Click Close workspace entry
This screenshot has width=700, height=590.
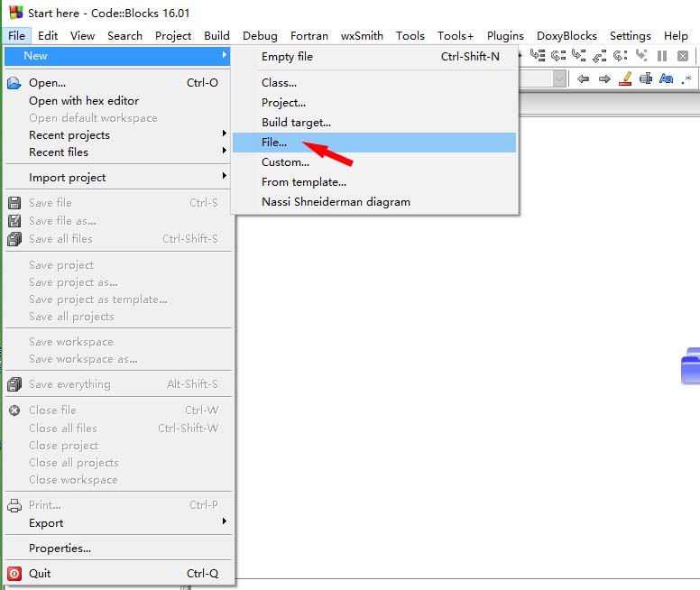click(118, 480)
